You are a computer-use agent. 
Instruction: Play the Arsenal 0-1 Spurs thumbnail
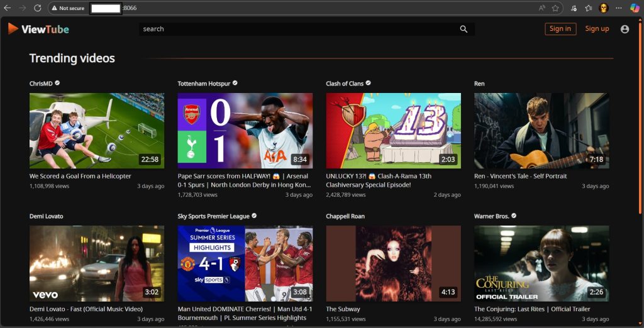[245, 131]
